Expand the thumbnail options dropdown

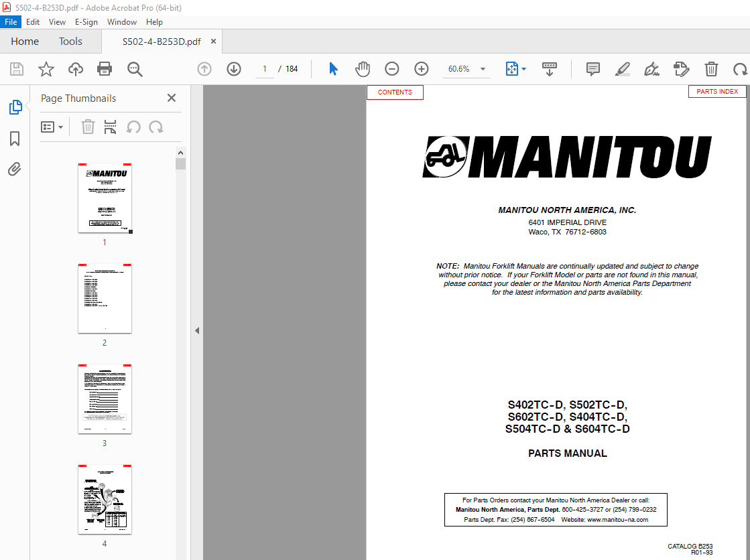(x=52, y=127)
